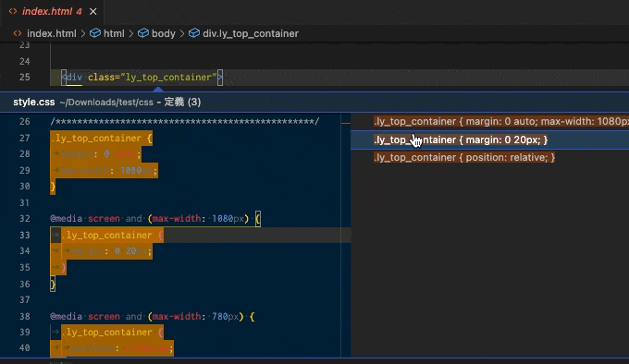629x364 pixels.
Task: Select definition with position: relative
Action: pyautogui.click(x=464, y=157)
